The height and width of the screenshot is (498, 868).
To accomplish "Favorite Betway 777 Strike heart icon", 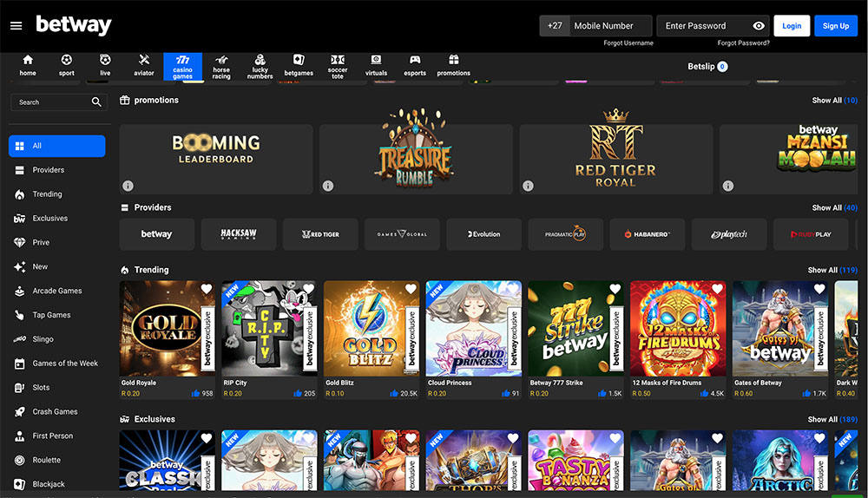I will point(615,289).
